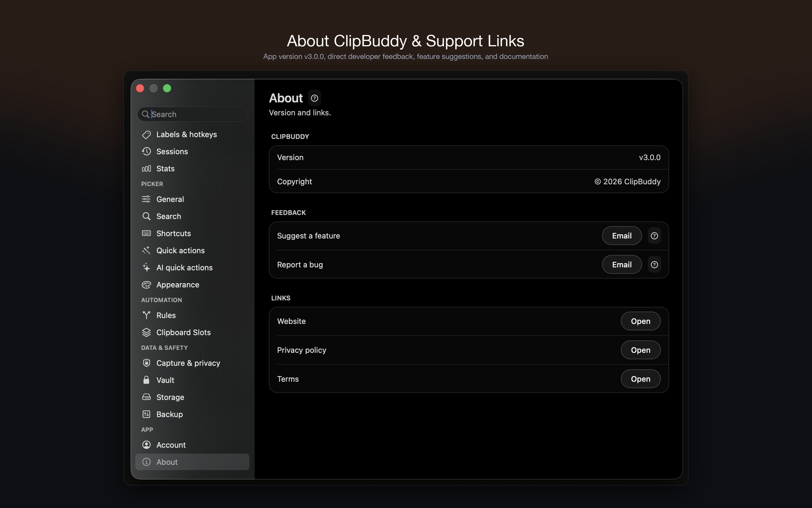Focus the sidebar Search input field
This screenshot has height=508, width=812.
point(192,114)
